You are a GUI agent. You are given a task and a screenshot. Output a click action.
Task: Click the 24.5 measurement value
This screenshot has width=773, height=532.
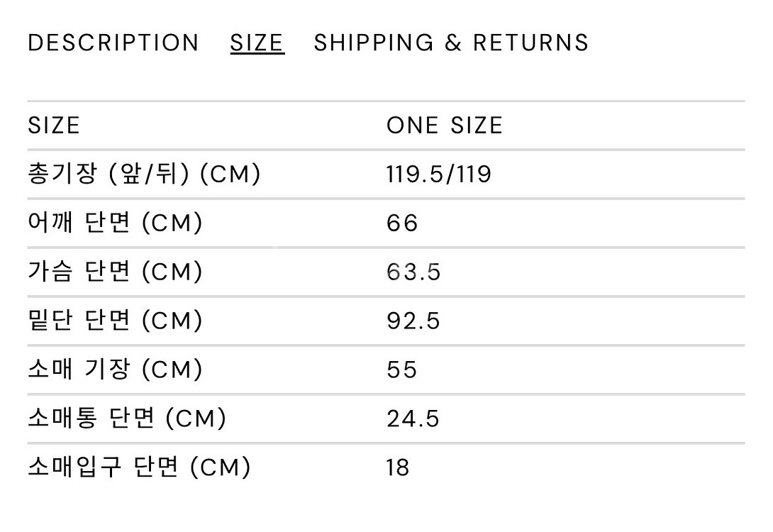pyautogui.click(x=414, y=419)
